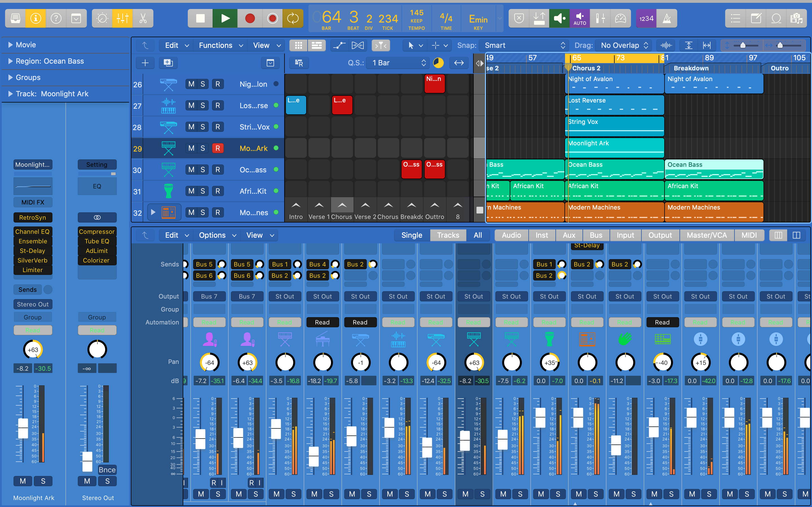Switch mixer to the Tracks tab
The width and height of the screenshot is (812, 507).
point(448,235)
